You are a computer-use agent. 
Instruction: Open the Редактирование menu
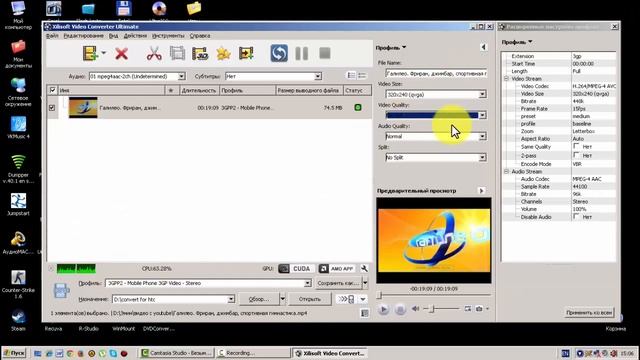click(83, 36)
